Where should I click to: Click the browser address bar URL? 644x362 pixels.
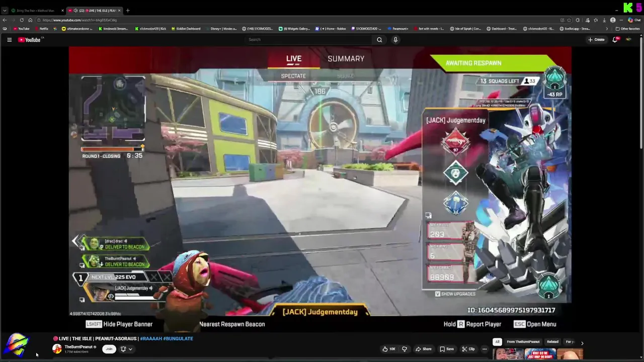[79, 20]
